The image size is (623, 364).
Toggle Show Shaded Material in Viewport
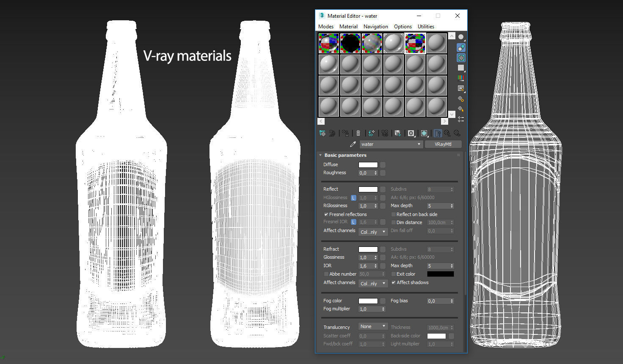[424, 133]
